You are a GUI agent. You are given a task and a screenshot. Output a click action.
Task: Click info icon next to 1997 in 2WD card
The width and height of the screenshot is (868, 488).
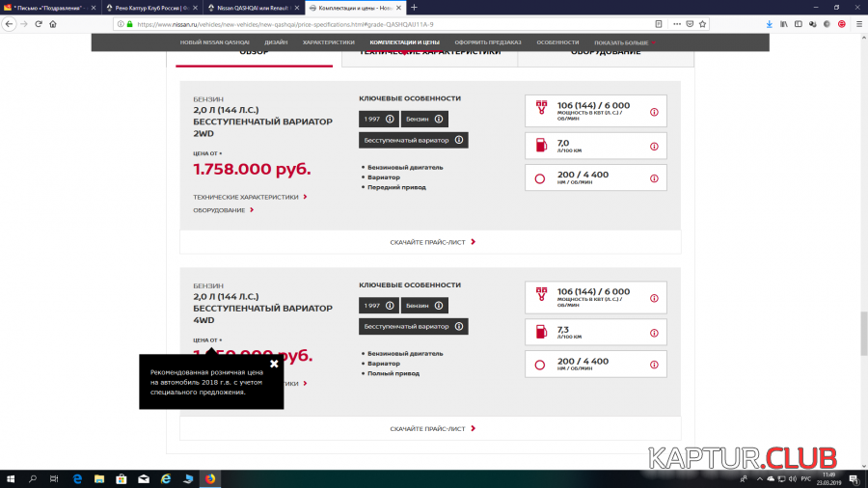point(390,119)
